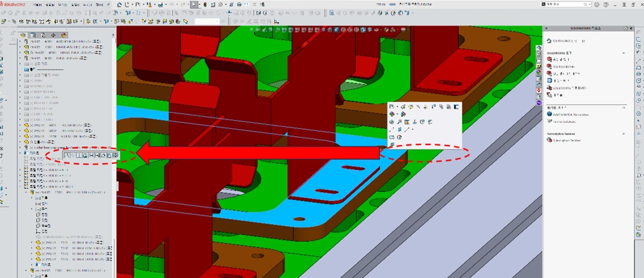Open the third item in the menu bar
The image size is (644, 278).
click(62, 5)
